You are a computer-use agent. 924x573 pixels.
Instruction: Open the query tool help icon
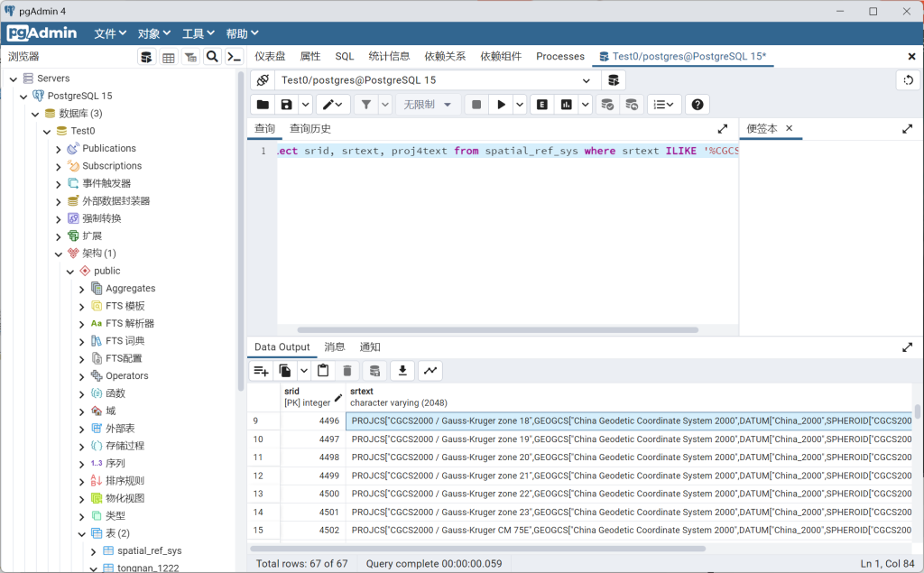click(698, 105)
